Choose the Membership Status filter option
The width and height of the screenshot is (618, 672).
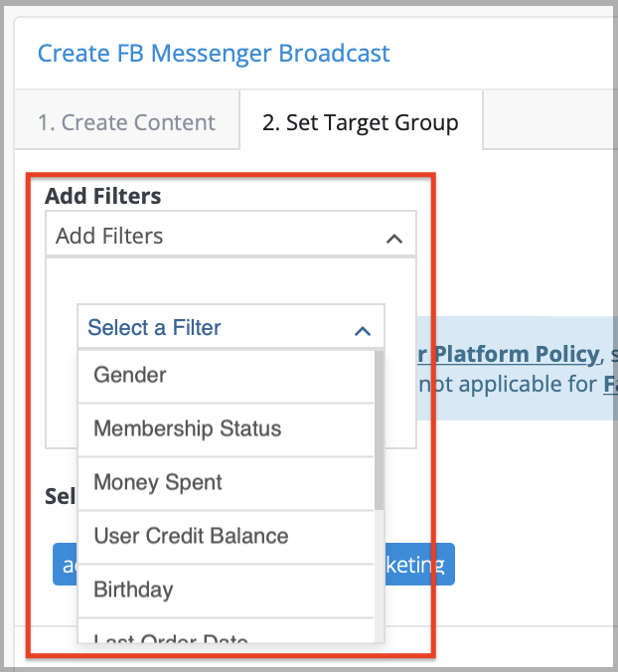(x=227, y=429)
